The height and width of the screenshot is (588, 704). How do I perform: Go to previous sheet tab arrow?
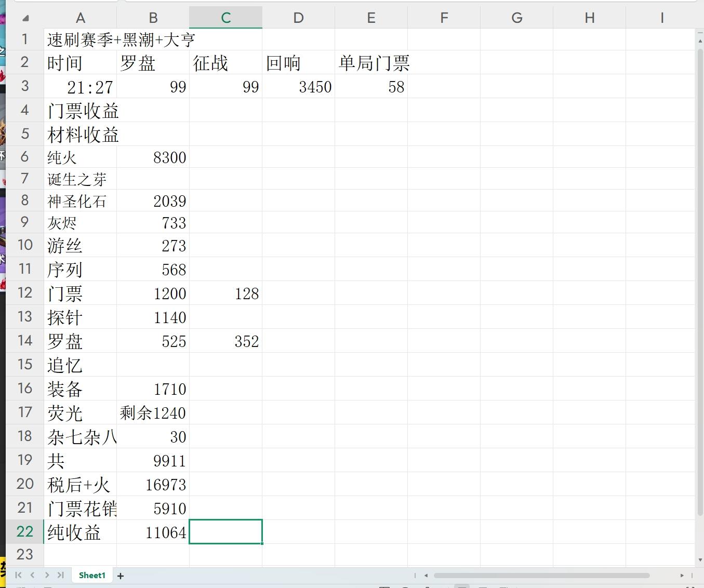click(x=33, y=575)
